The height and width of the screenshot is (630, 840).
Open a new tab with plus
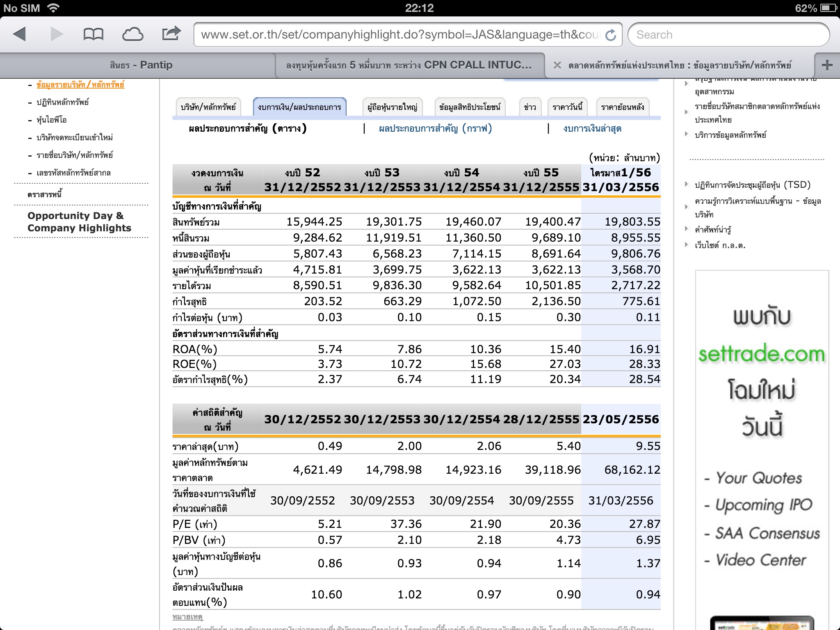(827, 65)
